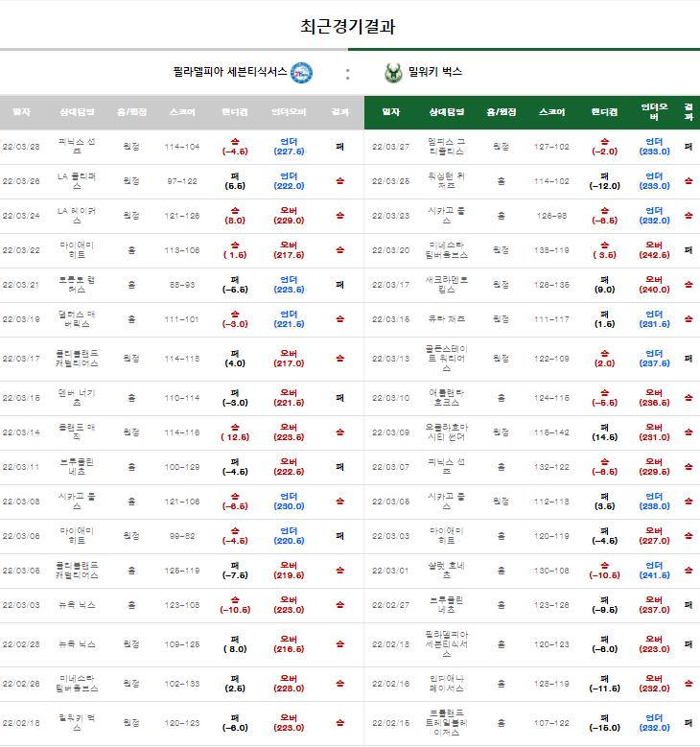
Task: Click the 패 (-7.5) handicap cell
Action: [x=235, y=571]
